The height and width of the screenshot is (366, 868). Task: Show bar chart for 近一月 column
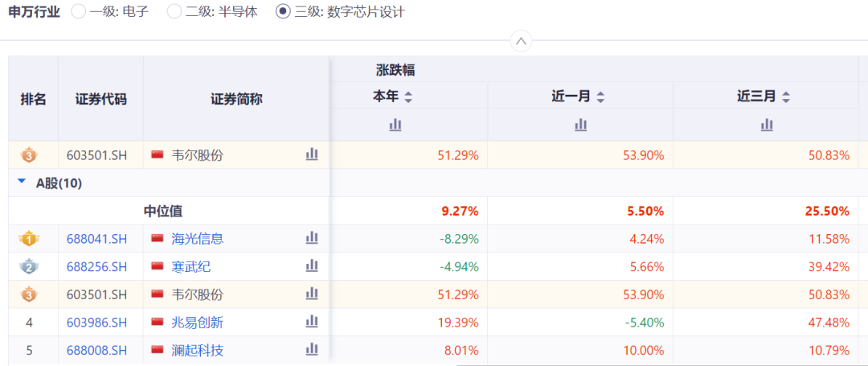point(580,125)
